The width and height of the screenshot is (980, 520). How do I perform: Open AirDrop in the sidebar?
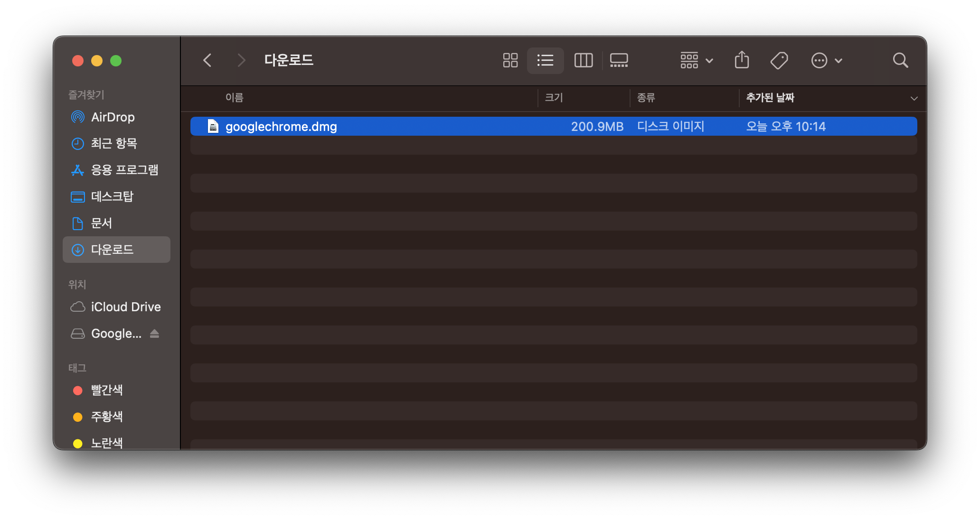pyautogui.click(x=113, y=117)
